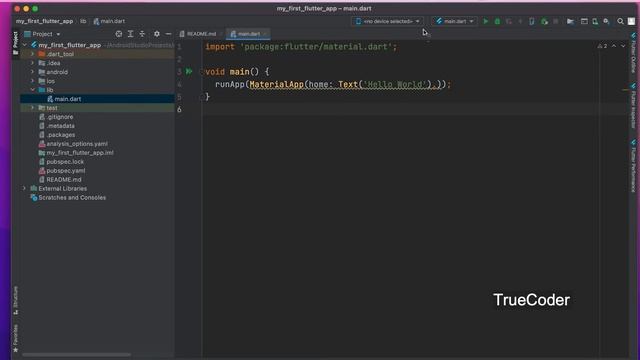
Task: Collapse the lib folder arrow
Action: coord(33,90)
